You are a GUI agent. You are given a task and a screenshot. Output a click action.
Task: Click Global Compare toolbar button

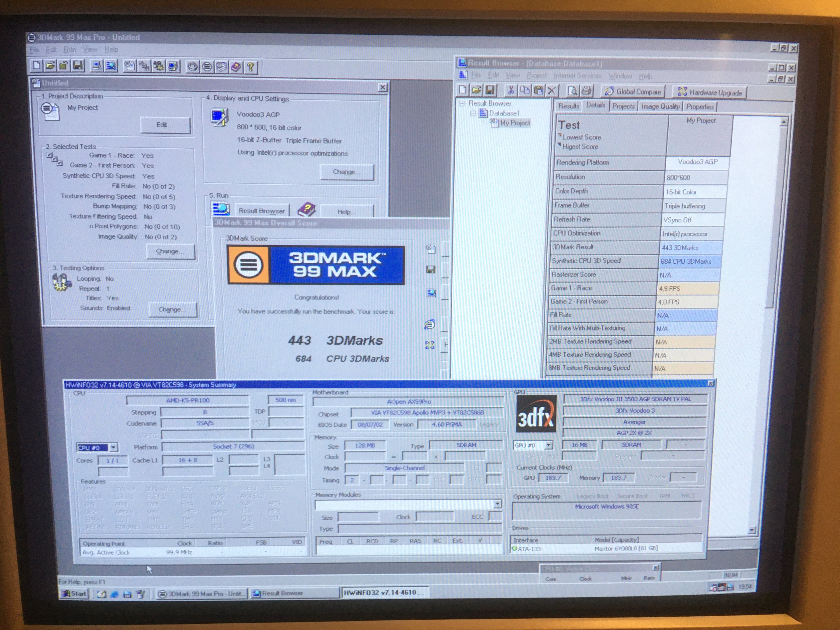point(633,91)
